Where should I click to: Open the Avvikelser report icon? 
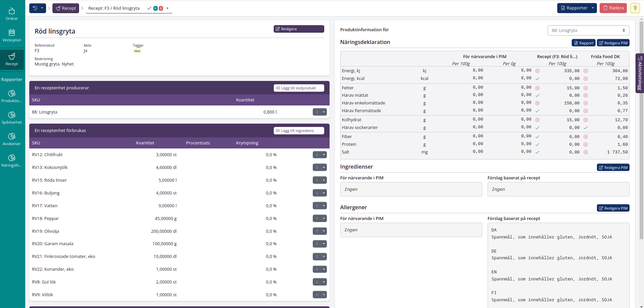[12, 139]
